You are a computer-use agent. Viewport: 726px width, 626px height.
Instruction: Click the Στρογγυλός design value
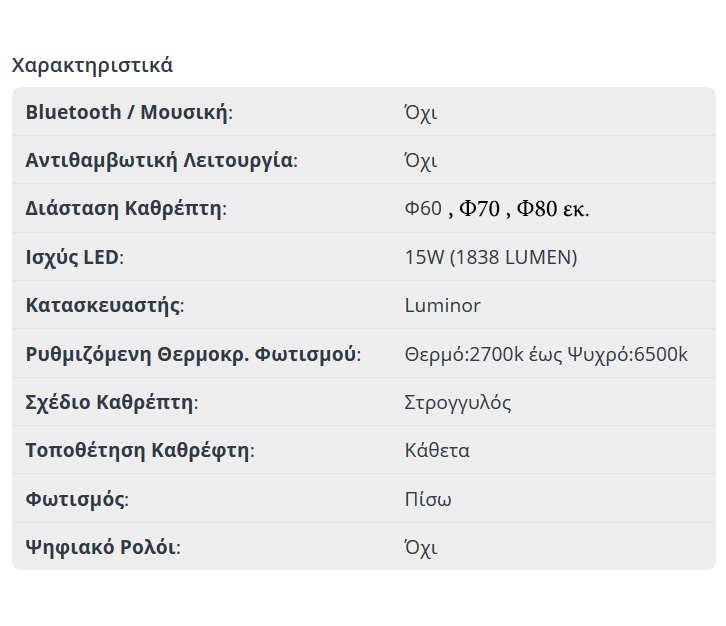pyautogui.click(x=458, y=403)
